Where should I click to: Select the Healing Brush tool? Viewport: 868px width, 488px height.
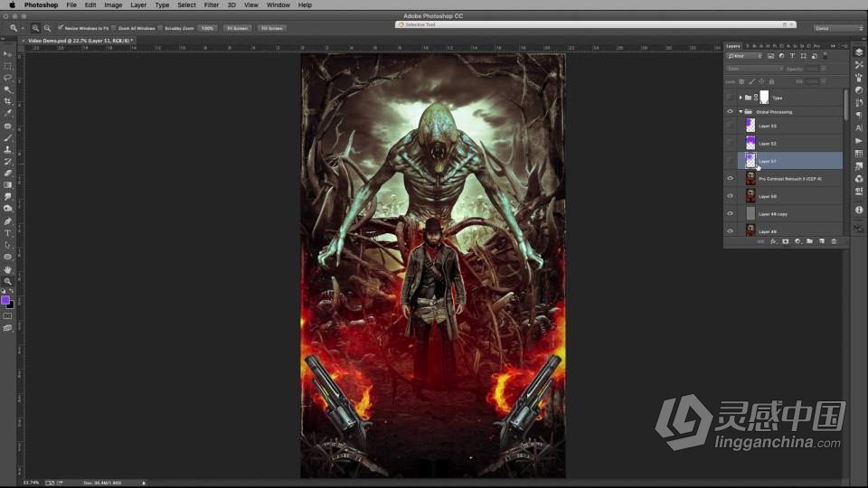point(8,126)
